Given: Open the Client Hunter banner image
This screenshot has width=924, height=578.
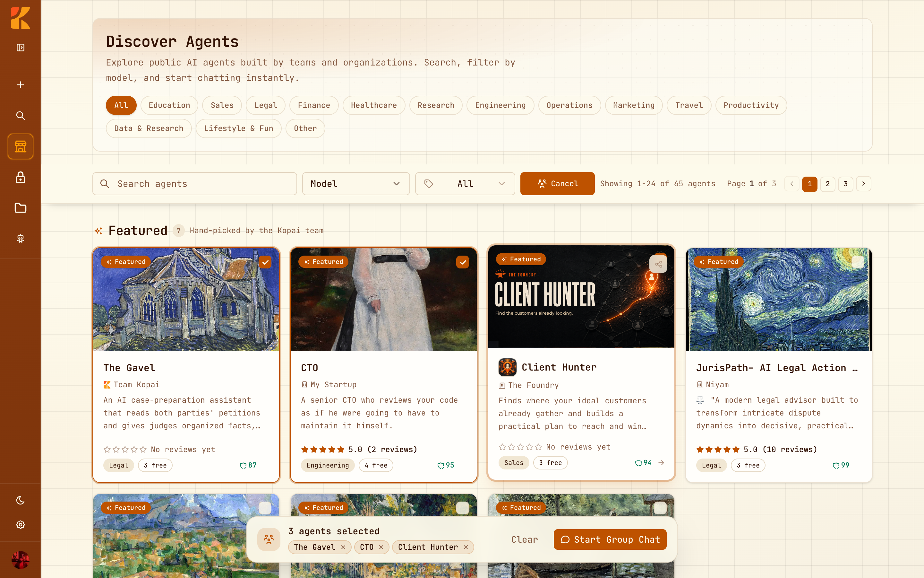Looking at the screenshot, I should (581, 297).
